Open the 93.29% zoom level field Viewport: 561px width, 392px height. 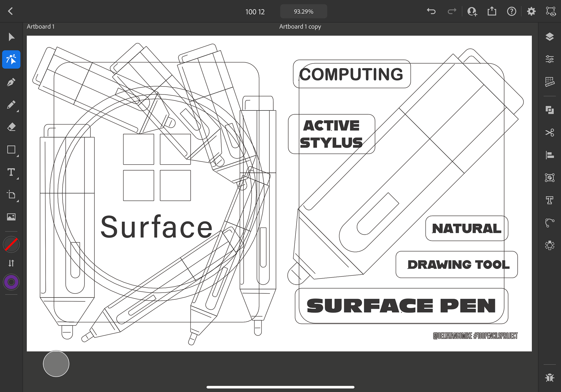[x=304, y=11]
